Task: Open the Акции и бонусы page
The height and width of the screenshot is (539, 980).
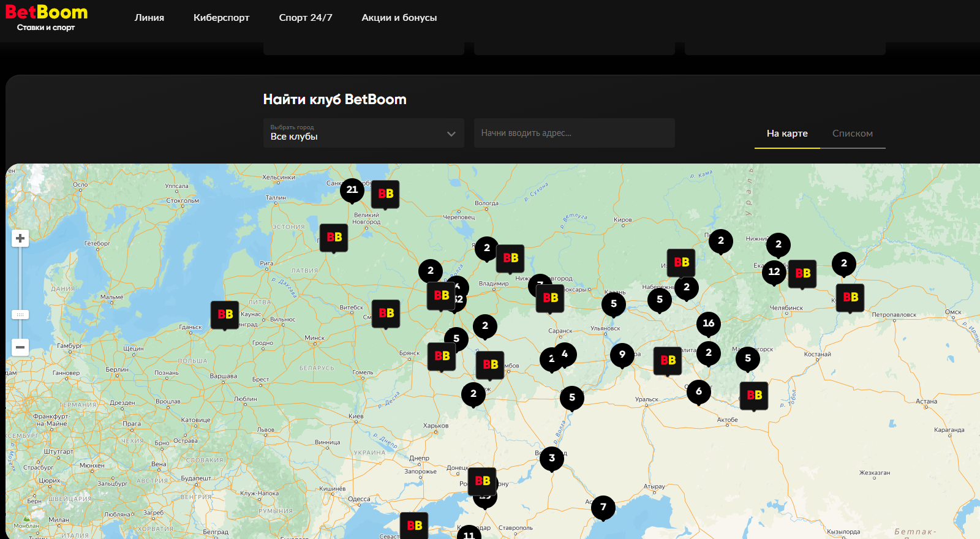Action: tap(399, 18)
